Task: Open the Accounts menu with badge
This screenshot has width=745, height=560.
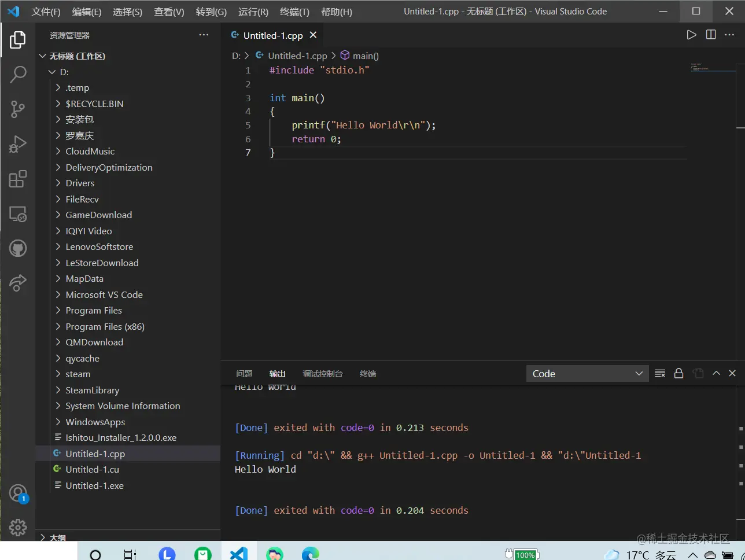Action: click(x=18, y=493)
